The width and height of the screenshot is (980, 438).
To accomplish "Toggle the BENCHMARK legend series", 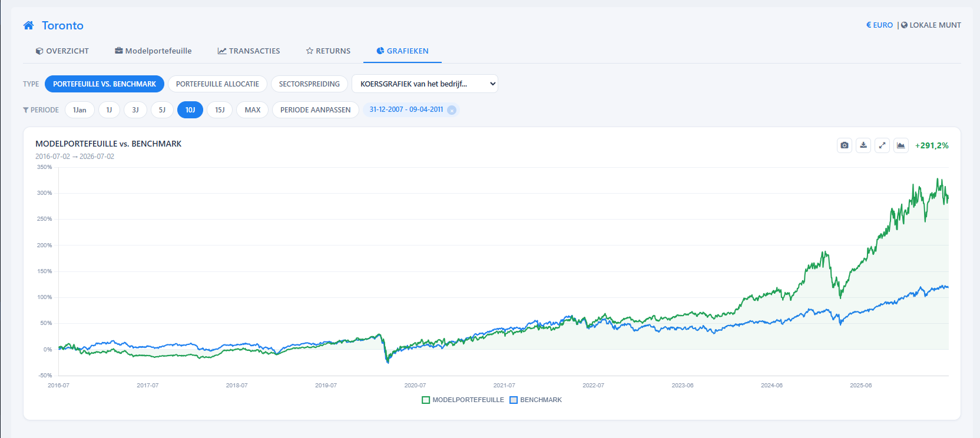I will [536, 400].
